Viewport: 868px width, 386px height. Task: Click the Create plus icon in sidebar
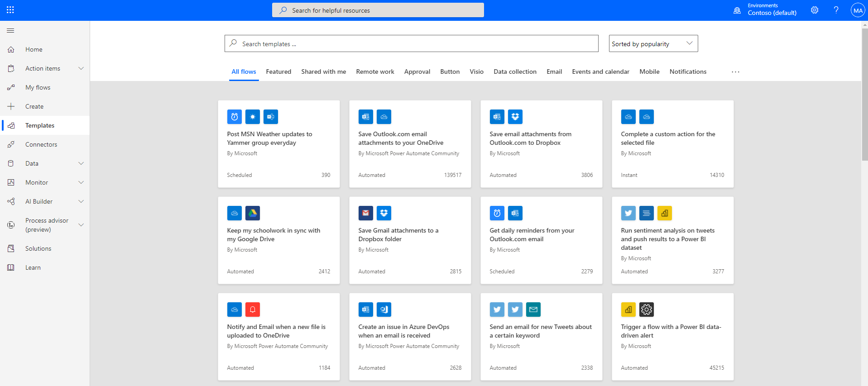[11, 106]
